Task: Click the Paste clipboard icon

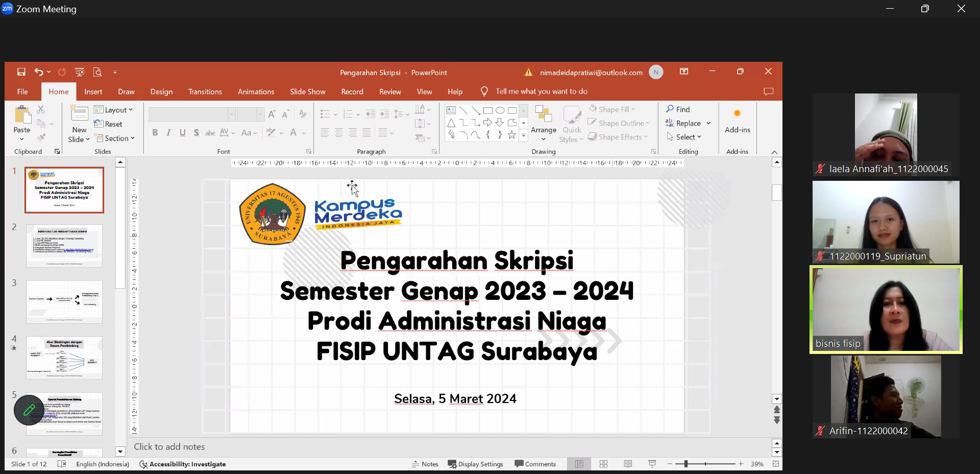Action: 22,115
